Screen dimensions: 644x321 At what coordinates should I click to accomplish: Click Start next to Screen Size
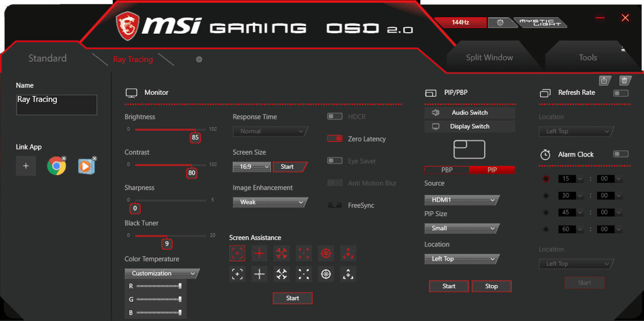(290, 167)
